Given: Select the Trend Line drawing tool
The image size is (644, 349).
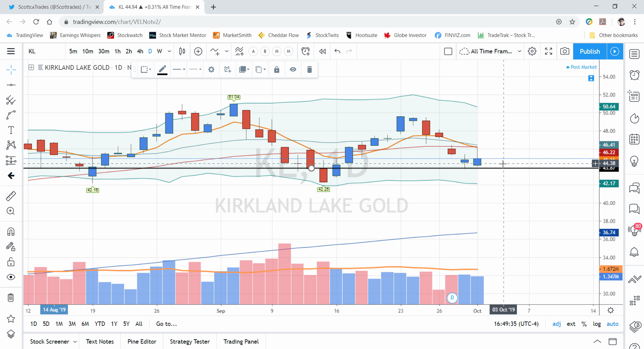Looking at the screenshot, I should pyautogui.click(x=11, y=85).
